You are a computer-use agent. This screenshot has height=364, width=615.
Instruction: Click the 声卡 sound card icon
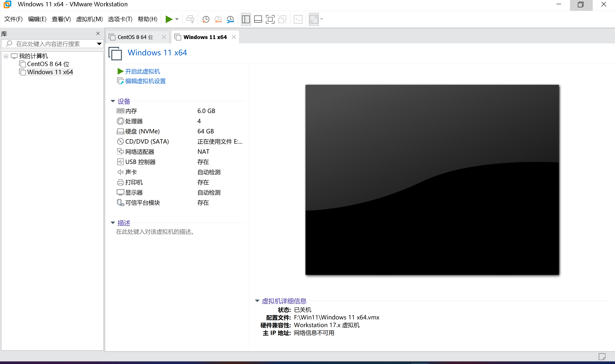pos(120,172)
